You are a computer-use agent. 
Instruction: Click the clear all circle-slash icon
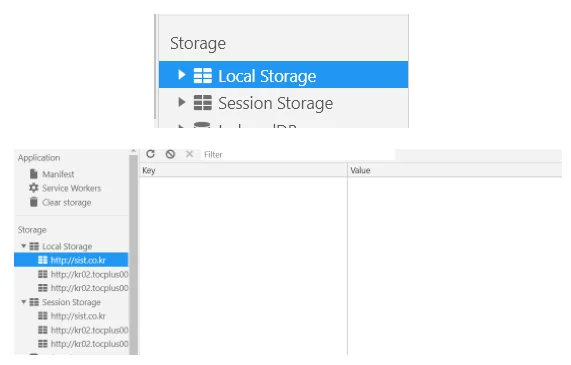(170, 154)
